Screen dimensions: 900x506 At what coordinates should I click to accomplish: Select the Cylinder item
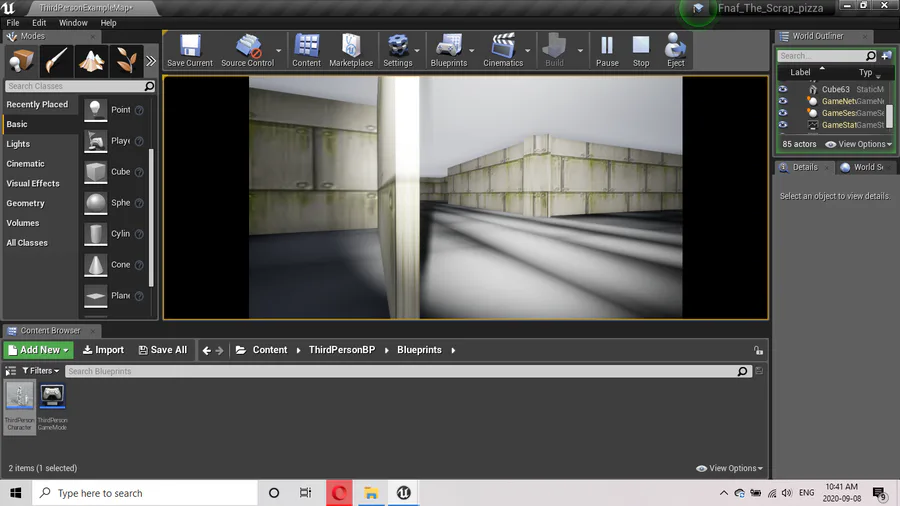[x=114, y=233]
